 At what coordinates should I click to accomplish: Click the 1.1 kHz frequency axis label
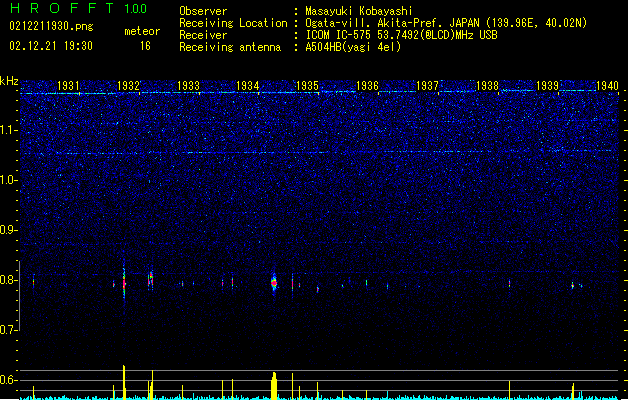coord(9,130)
